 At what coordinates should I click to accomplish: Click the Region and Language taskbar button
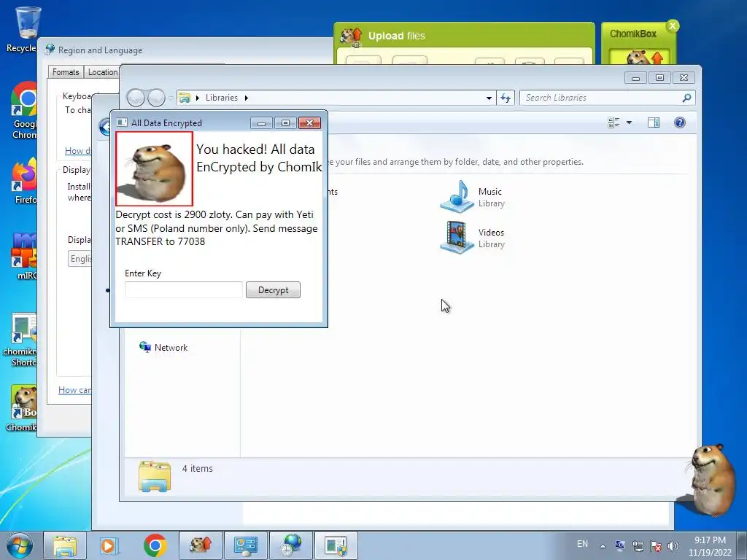[x=291, y=545]
